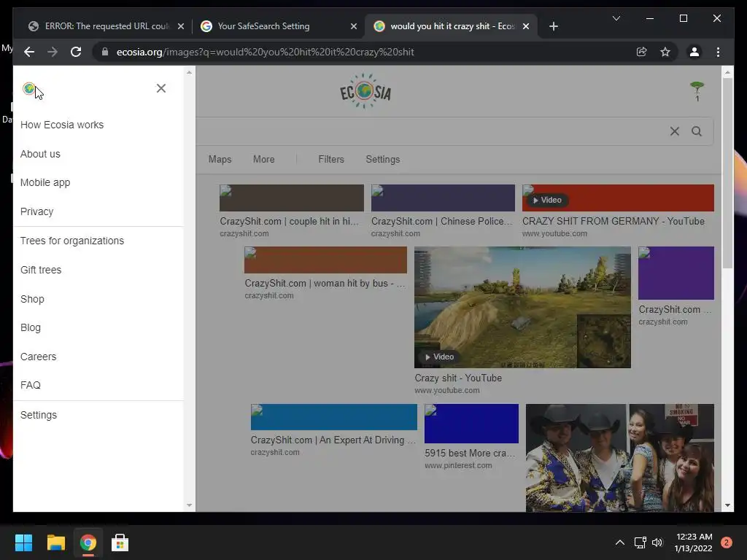The image size is (747, 560).
Task: Open 'woman hit by bus' image result
Action: coord(325,260)
